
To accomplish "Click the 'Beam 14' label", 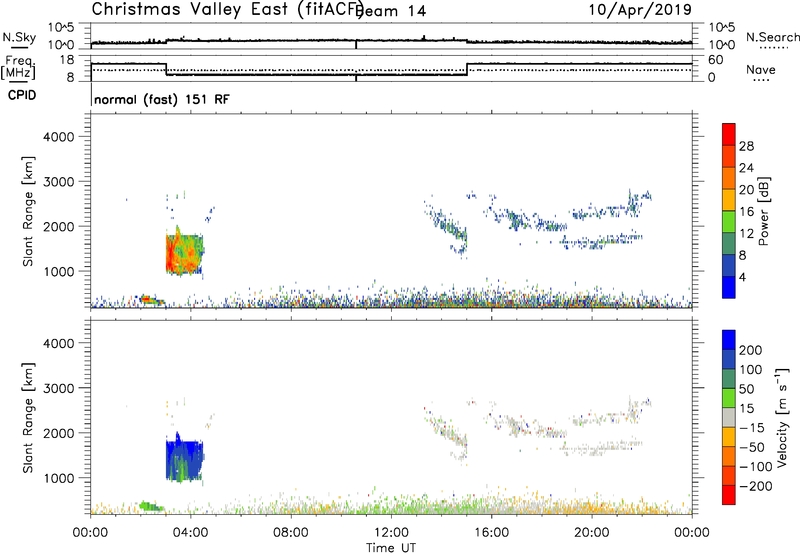I will (391, 11).
